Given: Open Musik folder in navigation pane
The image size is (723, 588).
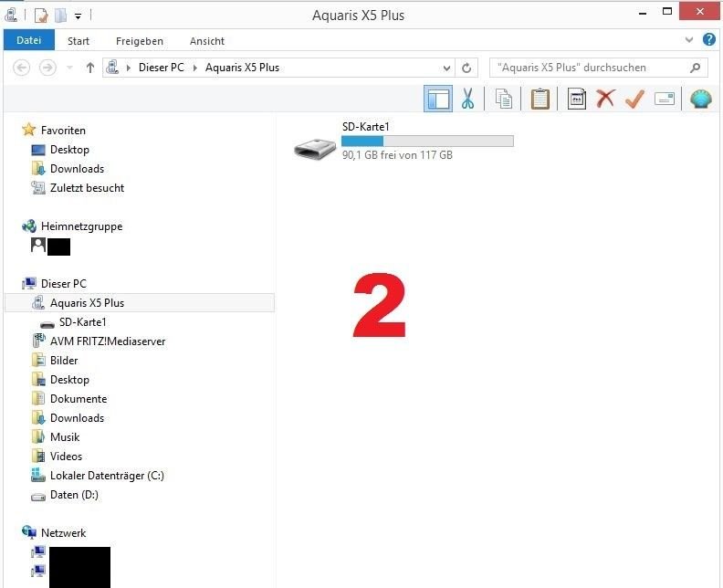Looking at the screenshot, I should [65, 437].
